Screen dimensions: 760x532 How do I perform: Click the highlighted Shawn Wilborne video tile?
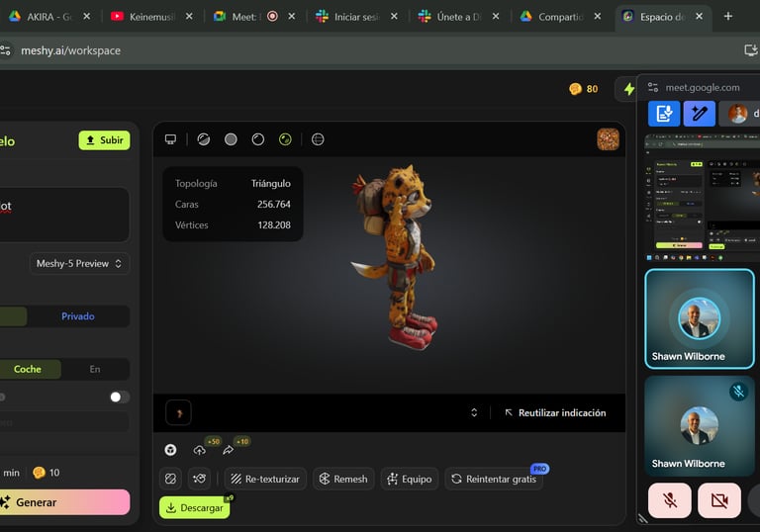(x=700, y=318)
